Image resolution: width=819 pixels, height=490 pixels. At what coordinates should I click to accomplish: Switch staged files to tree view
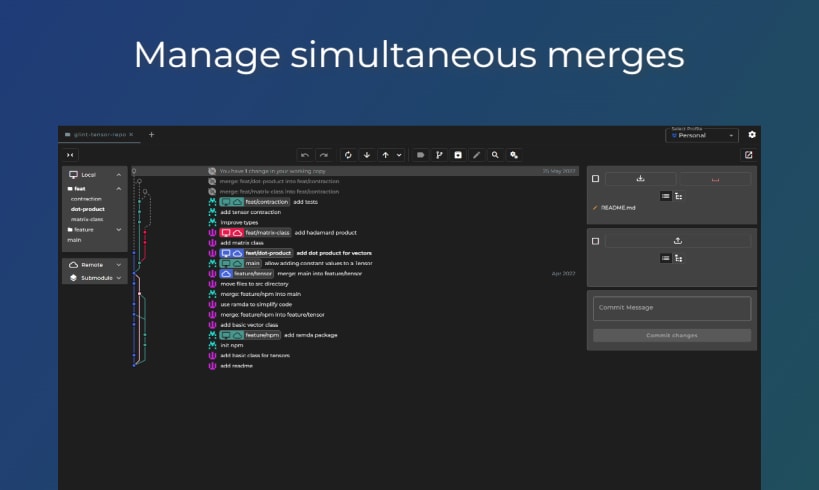(678, 259)
